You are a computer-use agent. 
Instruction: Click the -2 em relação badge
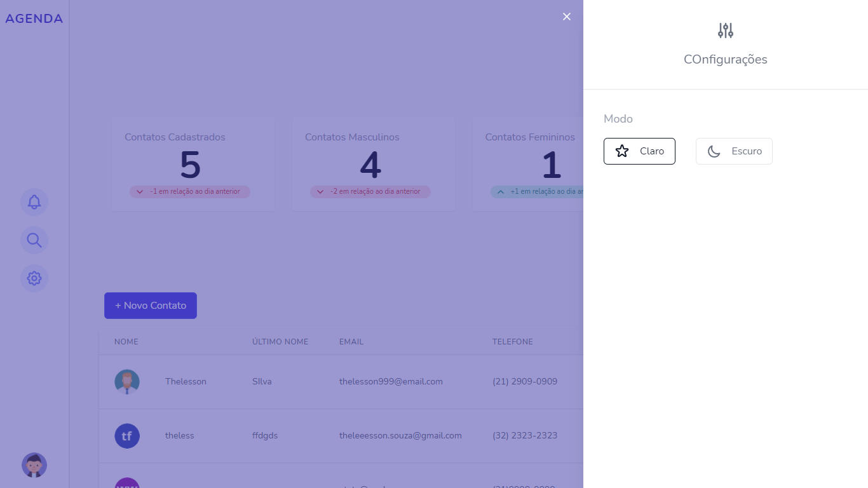tap(370, 191)
